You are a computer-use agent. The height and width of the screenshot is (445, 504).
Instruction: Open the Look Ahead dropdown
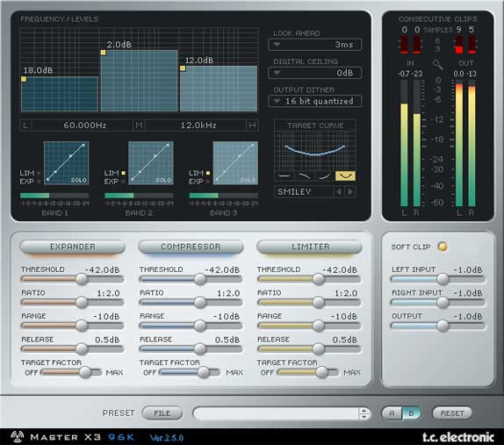[x=314, y=45]
